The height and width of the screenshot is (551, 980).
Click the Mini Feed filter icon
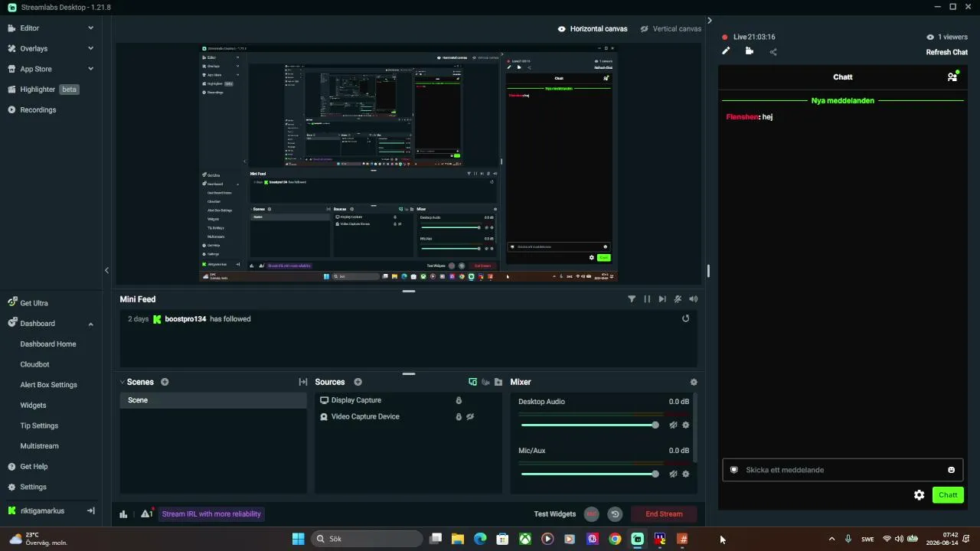tap(632, 299)
